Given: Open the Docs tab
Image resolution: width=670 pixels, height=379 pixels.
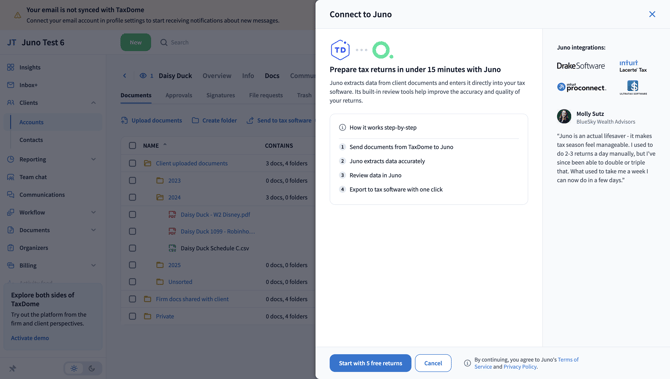Looking at the screenshot, I should click(x=272, y=76).
